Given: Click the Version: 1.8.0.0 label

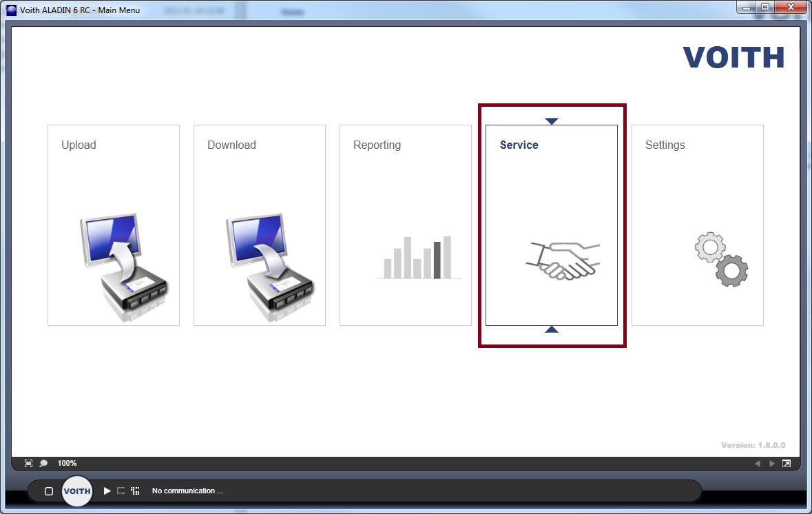Looking at the screenshot, I should coord(753,445).
